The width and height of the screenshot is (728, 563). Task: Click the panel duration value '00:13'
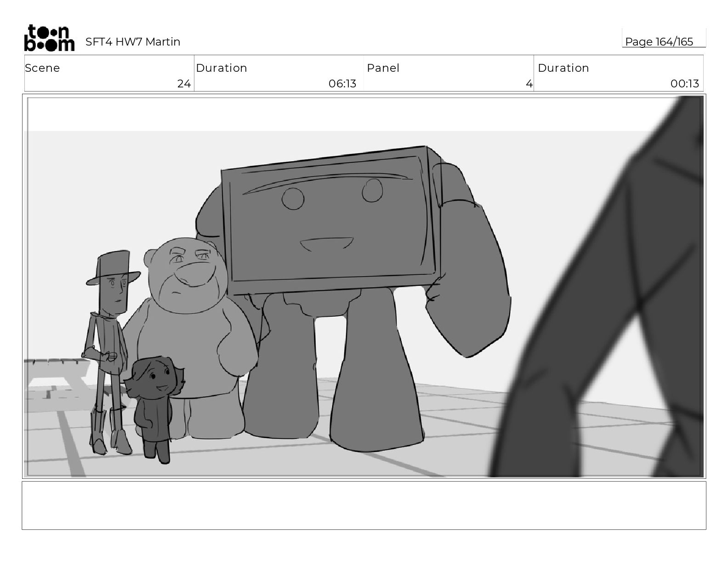tap(684, 84)
